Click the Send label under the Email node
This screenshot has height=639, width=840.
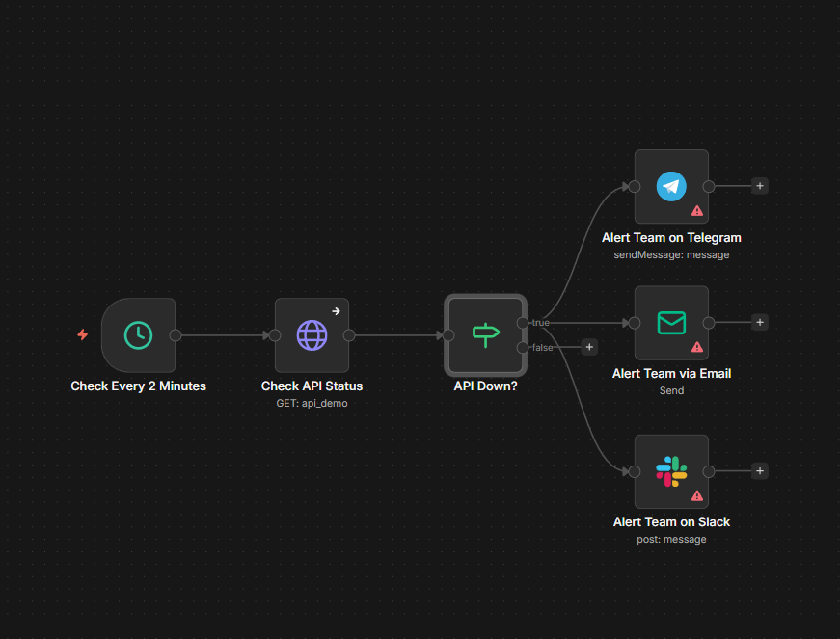coord(671,390)
